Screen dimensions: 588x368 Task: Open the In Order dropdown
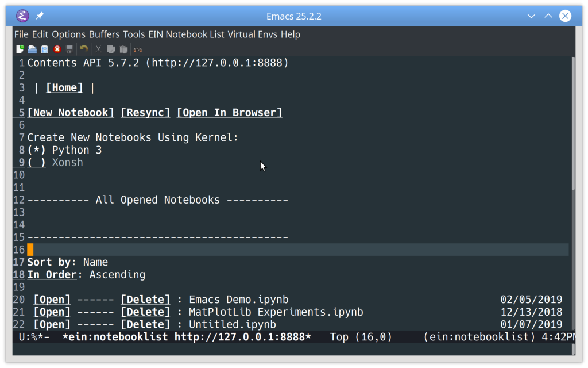coord(52,274)
